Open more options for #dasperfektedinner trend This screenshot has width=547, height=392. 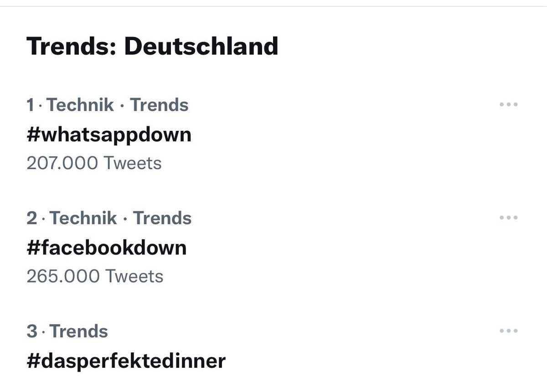(x=509, y=331)
